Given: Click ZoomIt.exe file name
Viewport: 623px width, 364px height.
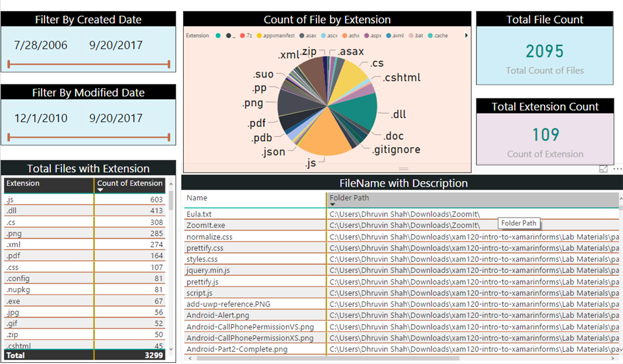Looking at the screenshot, I should [206, 225].
